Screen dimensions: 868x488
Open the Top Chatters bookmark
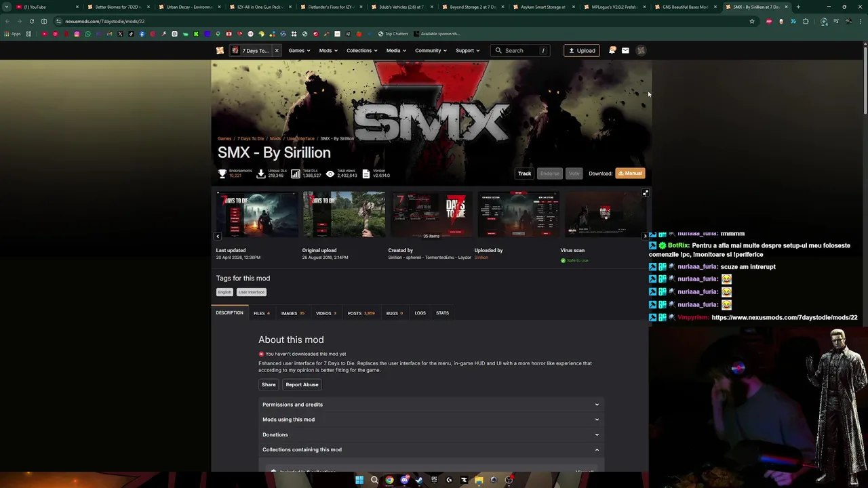pyautogui.click(x=393, y=34)
